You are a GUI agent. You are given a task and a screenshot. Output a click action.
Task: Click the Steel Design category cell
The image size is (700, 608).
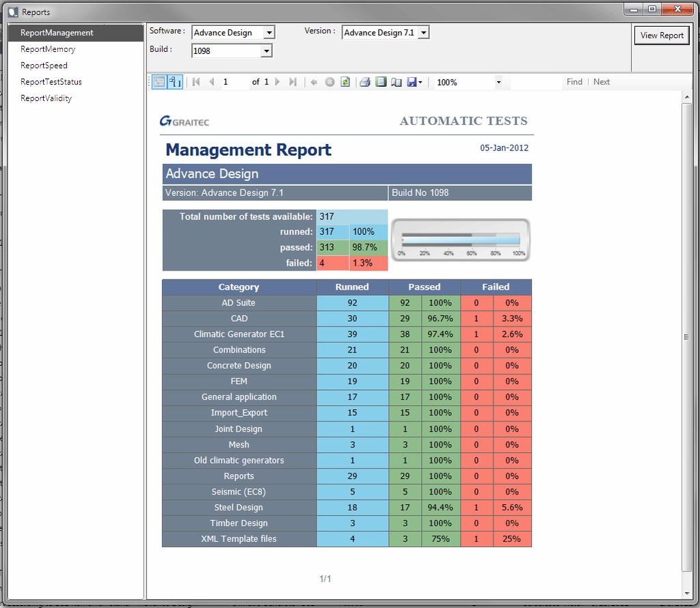tap(239, 507)
